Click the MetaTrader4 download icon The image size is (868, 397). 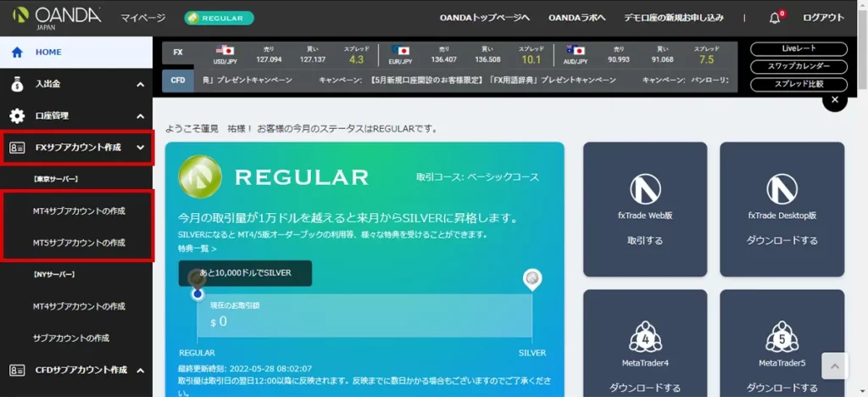coord(644,337)
